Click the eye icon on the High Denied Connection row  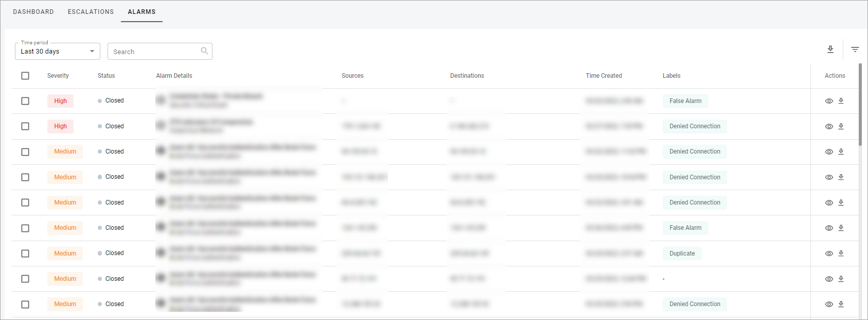pos(829,126)
